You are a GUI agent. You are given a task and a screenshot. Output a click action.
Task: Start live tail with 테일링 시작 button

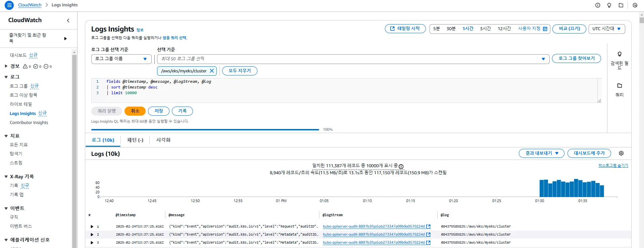(405, 29)
